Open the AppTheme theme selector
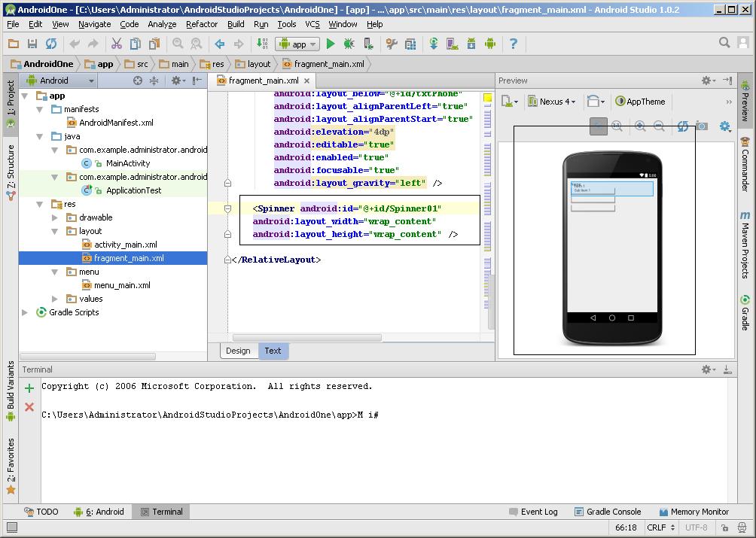This screenshot has width=756, height=538. (641, 102)
